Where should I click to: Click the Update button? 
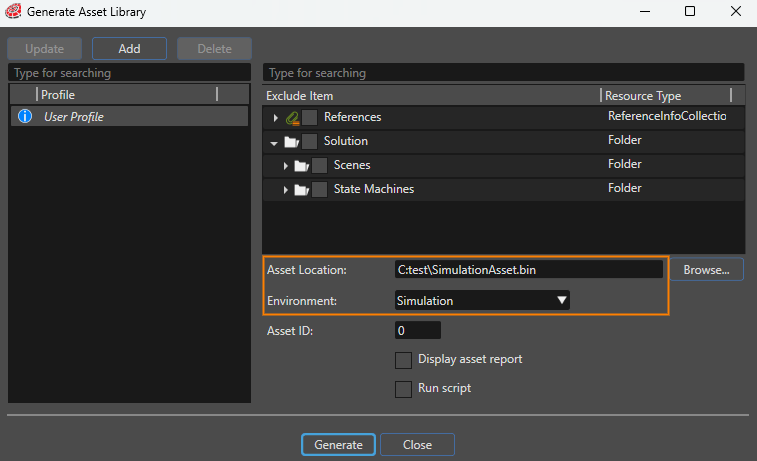pyautogui.click(x=44, y=49)
